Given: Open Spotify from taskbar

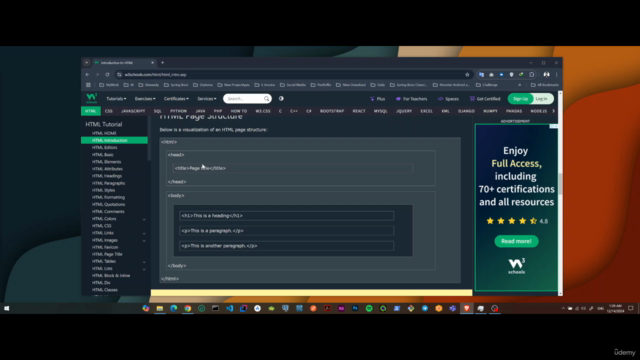Looking at the screenshot, I should (x=369, y=309).
